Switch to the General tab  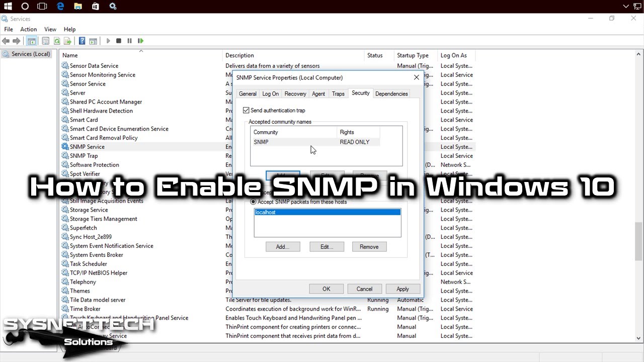pos(248,94)
